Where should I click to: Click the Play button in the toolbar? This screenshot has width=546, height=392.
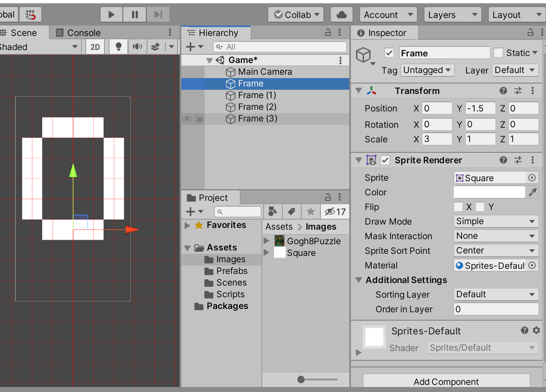coord(111,15)
